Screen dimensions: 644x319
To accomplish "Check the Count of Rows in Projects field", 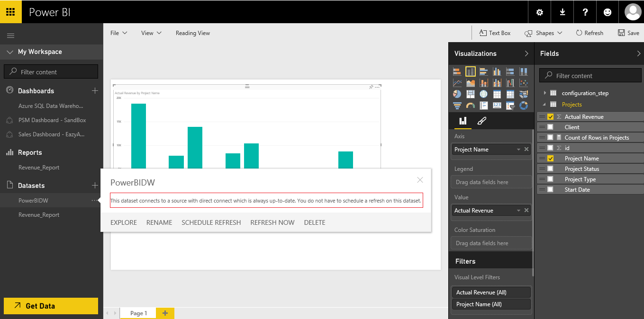I will pos(550,138).
